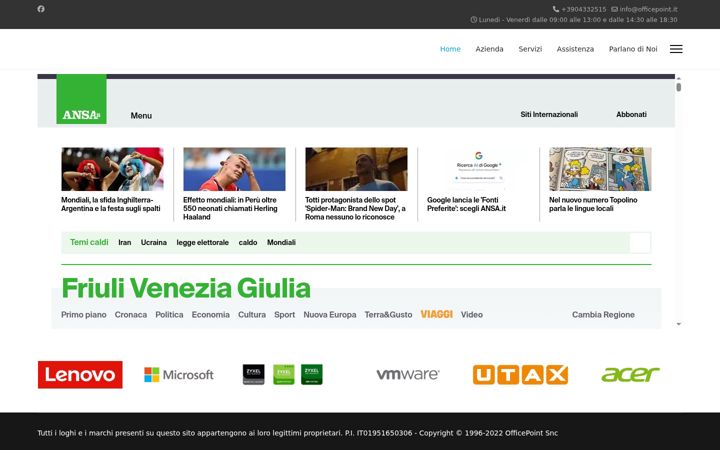Open the Totti Spider-Man article thumbnail
This screenshot has width=720, height=450.
coord(356,169)
